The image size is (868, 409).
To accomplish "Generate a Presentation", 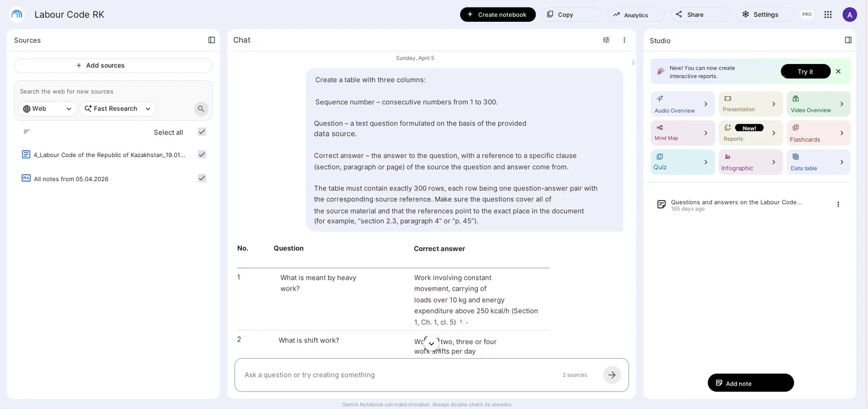I will tap(750, 104).
